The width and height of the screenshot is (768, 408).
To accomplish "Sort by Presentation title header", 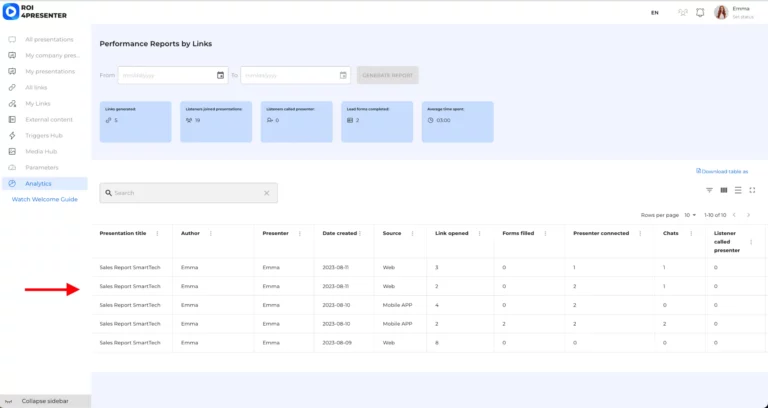I will coord(123,234).
